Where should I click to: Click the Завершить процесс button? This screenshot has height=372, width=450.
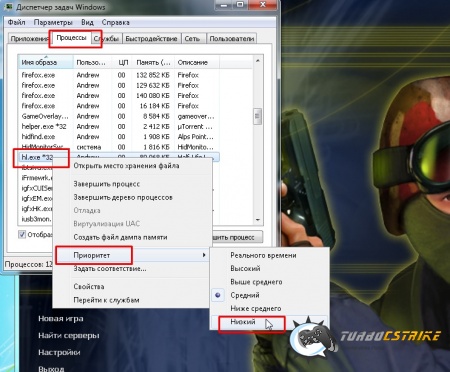tap(237, 237)
